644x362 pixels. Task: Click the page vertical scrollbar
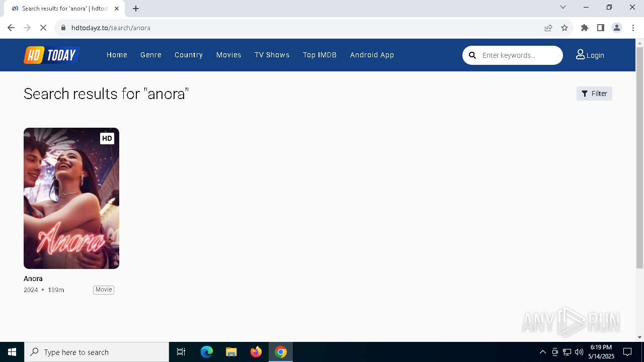(x=639, y=158)
